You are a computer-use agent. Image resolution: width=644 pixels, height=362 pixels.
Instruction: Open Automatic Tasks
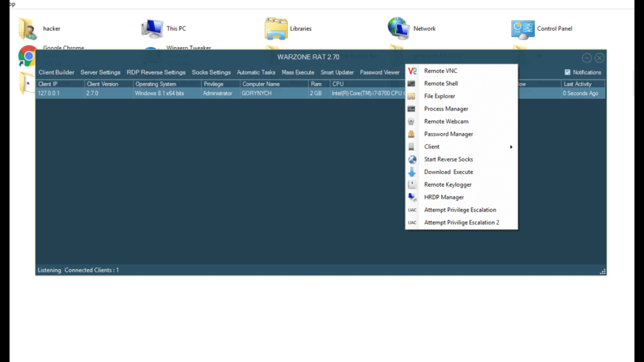[256, 72]
